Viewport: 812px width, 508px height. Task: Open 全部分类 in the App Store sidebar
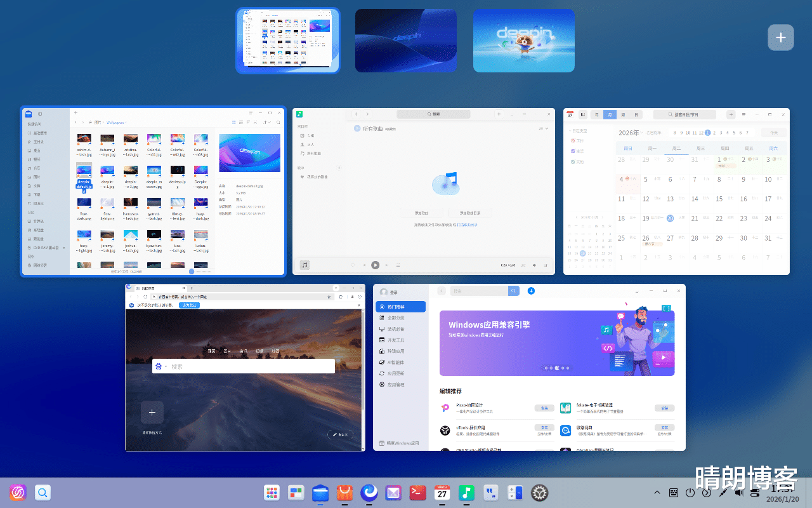point(400,317)
